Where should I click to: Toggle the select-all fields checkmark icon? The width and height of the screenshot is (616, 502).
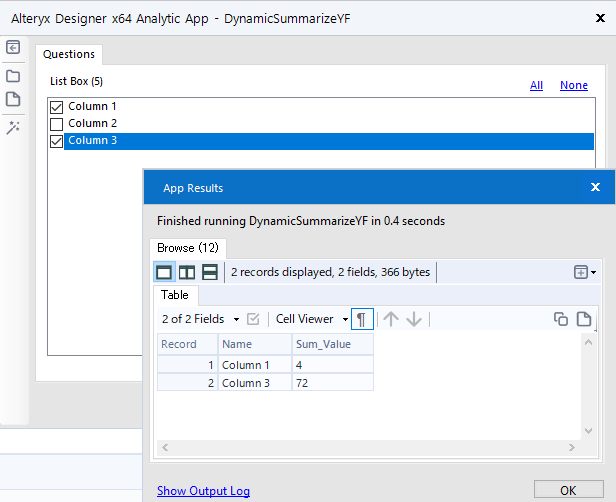pos(253,319)
